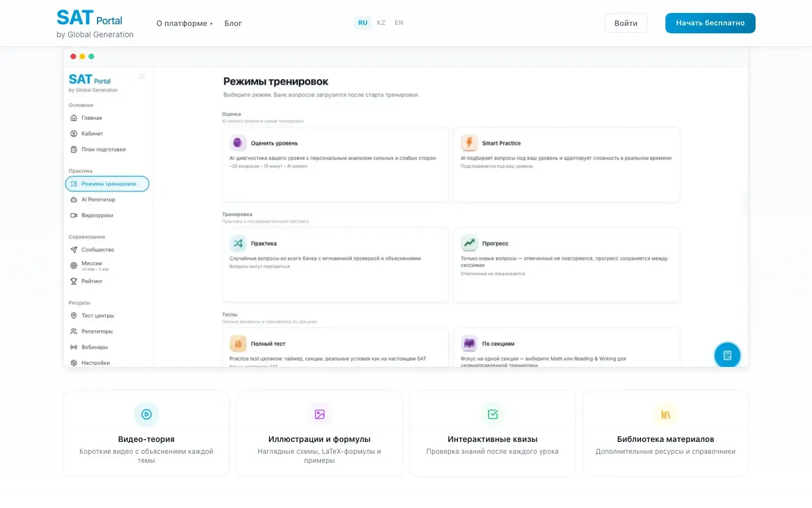Image resolution: width=812 pixels, height=508 pixels.
Task: Click the По секциям book icon
Action: coord(469,343)
